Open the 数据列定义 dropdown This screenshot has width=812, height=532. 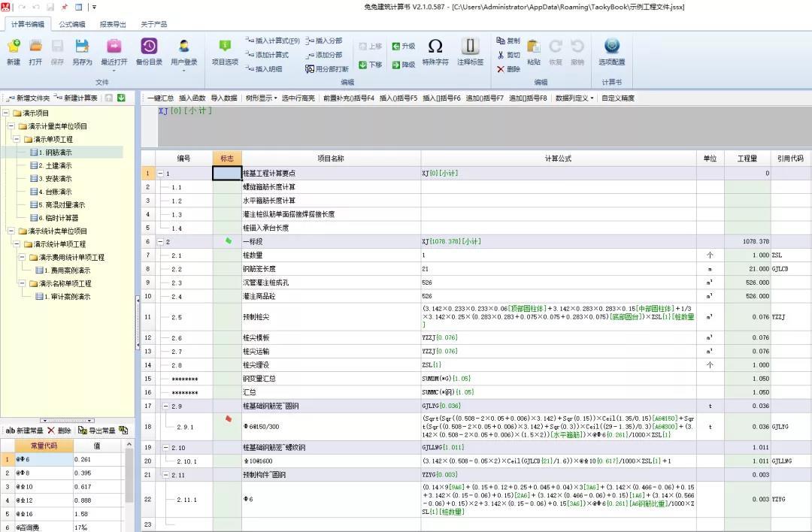coord(574,98)
